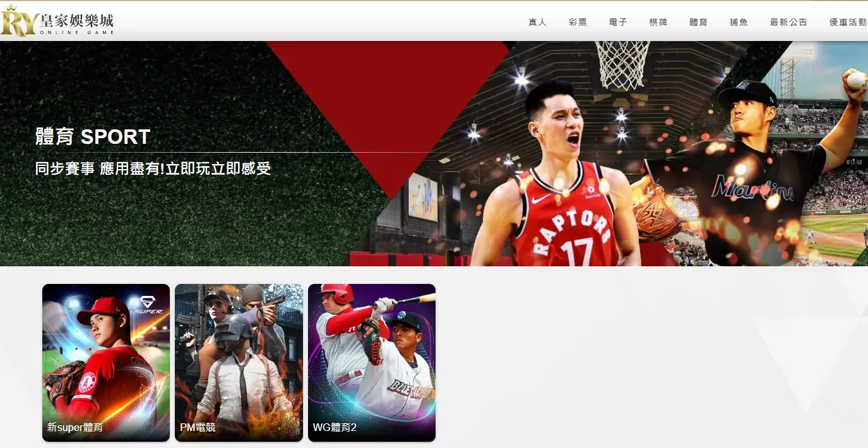Image resolution: width=868 pixels, height=448 pixels.
Task: Select the 捕魚 menu item
Action: tap(739, 22)
